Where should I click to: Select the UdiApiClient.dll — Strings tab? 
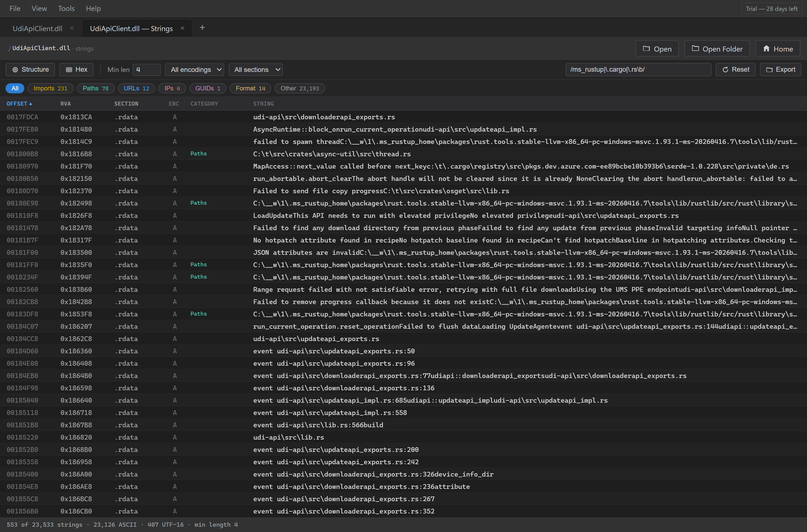coord(131,29)
